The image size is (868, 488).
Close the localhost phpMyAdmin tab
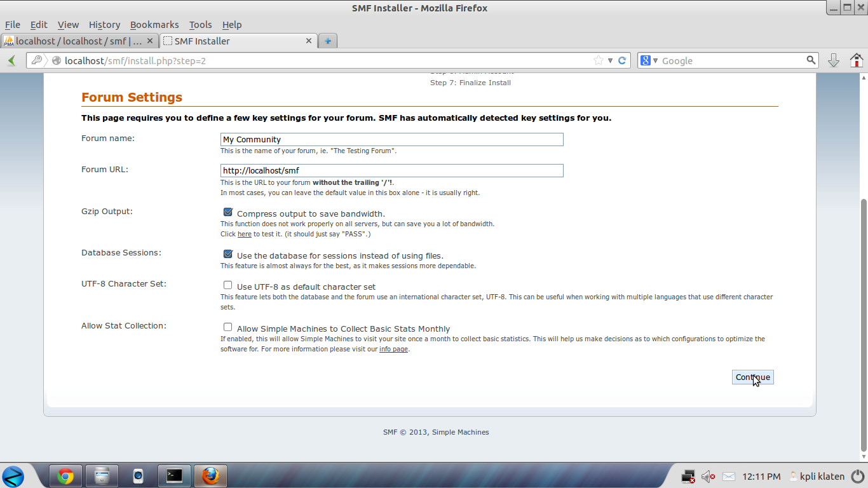tap(150, 41)
